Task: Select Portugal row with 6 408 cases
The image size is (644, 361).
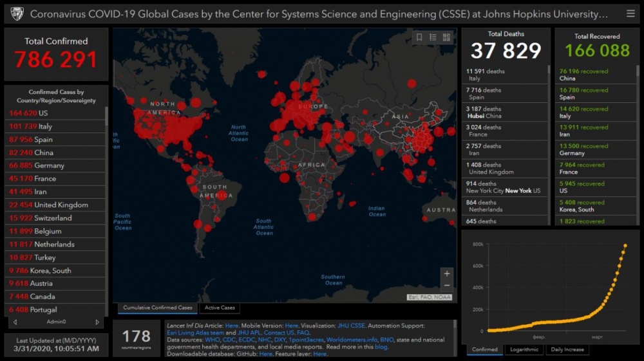Action: click(55, 310)
